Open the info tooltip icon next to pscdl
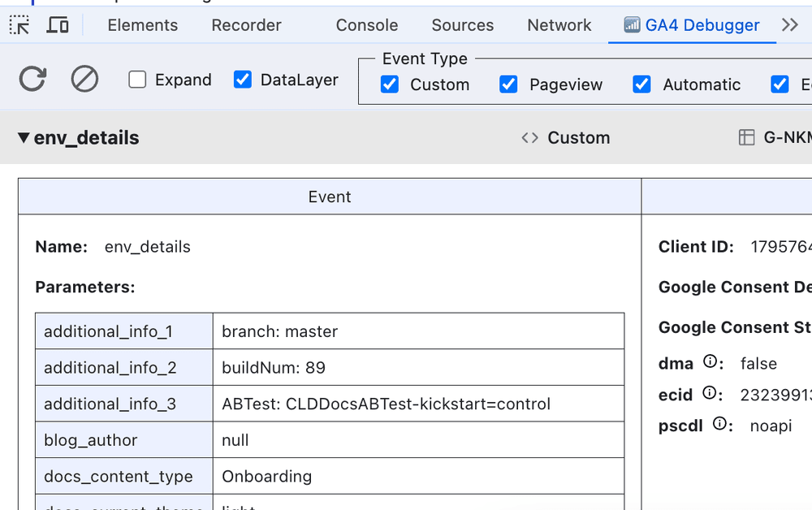The width and height of the screenshot is (812, 510). 721,423
